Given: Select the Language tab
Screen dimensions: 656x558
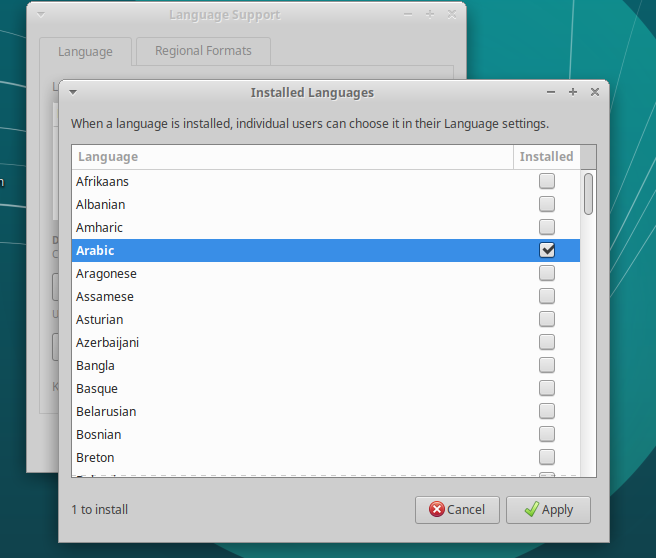Looking at the screenshot, I should [x=85, y=51].
